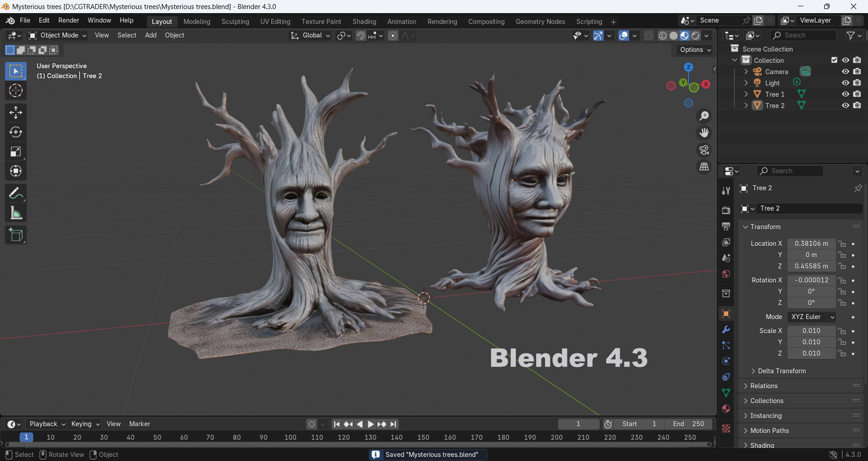The height and width of the screenshot is (461, 868).
Task: Open Object Mode dropdown
Action: [x=57, y=35]
